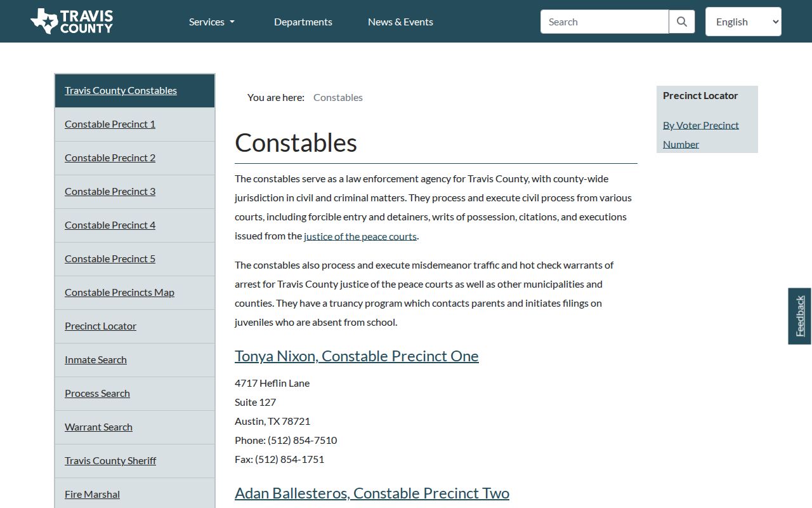The width and height of the screenshot is (812, 508).
Task: Click the Travis County logo
Action: tap(72, 21)
